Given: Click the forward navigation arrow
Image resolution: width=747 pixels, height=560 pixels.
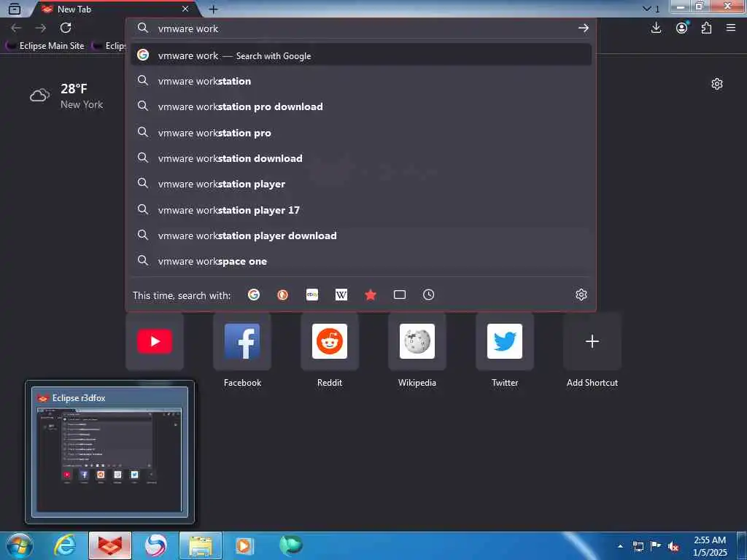Looking at the screenshot, I should coord(41,28).
